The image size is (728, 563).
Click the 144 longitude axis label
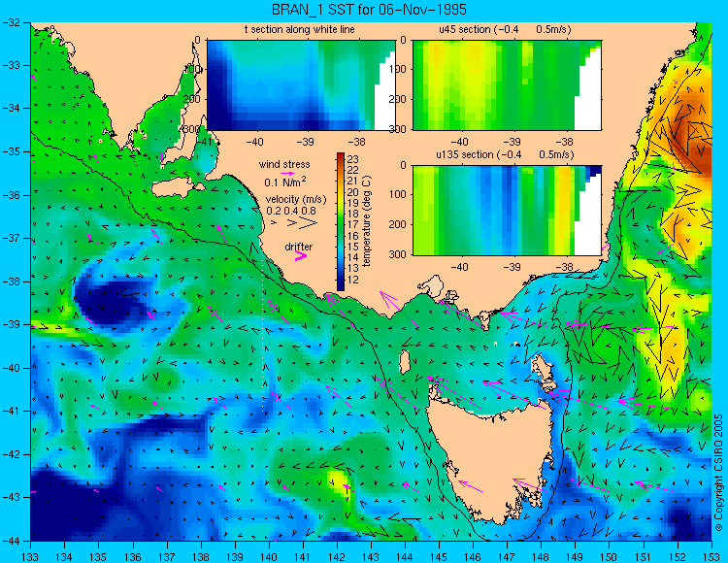click(x=405, y=556)
